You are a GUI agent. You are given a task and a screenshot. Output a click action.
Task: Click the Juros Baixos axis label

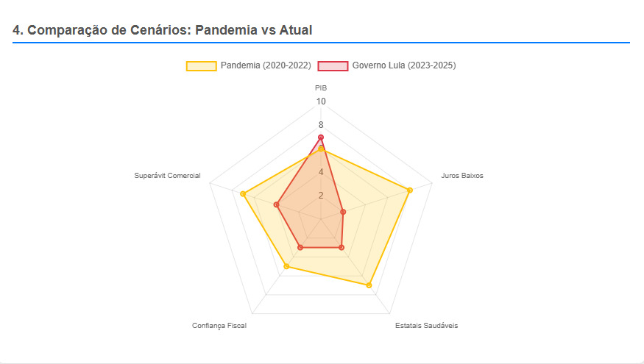462,176
